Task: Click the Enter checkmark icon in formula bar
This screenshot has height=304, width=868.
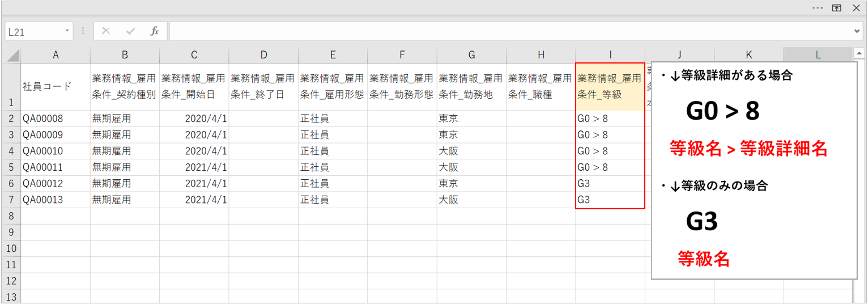Action: point(130,31)
